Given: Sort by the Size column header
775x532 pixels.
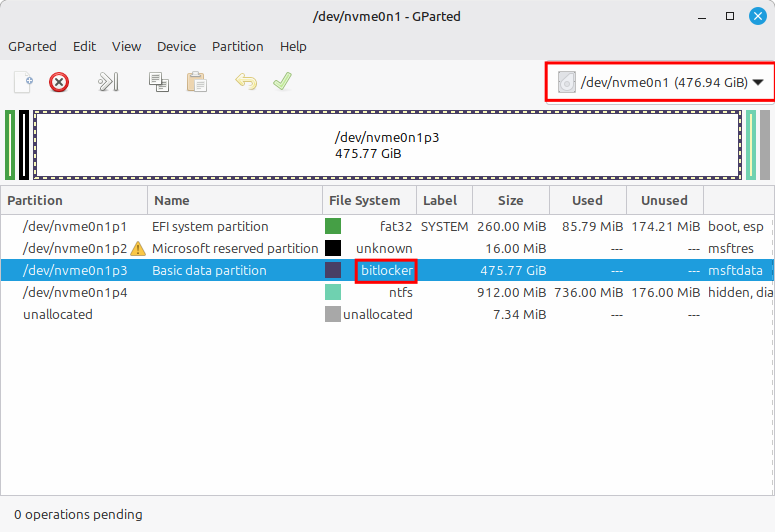Looking at the screenshot, I should [x=510, y=200].
